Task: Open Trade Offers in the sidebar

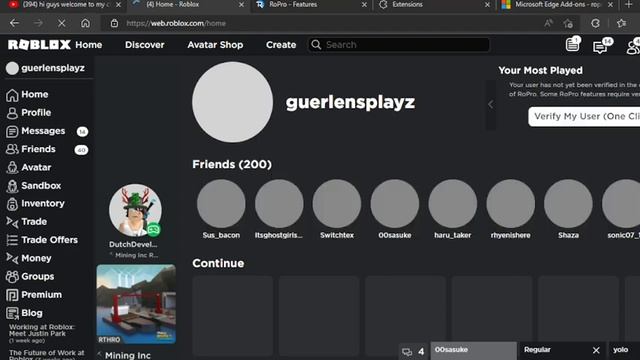Action: [42, 240]
